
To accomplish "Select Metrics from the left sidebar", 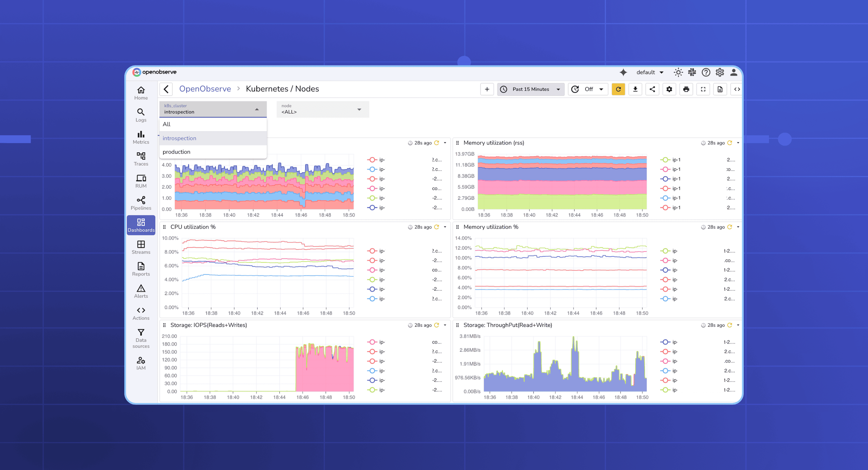I will (x=141, y=137).
